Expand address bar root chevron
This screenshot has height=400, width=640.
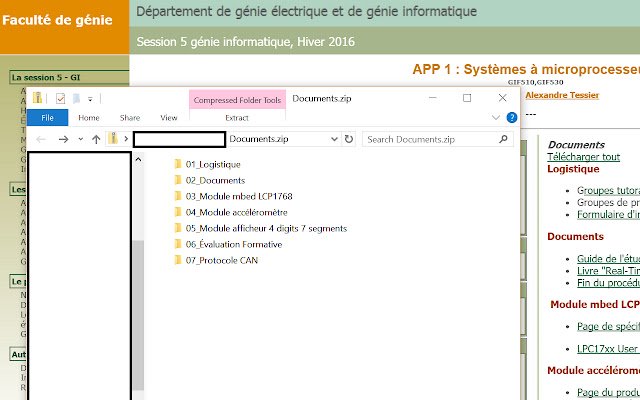click(x=126, y=139)
